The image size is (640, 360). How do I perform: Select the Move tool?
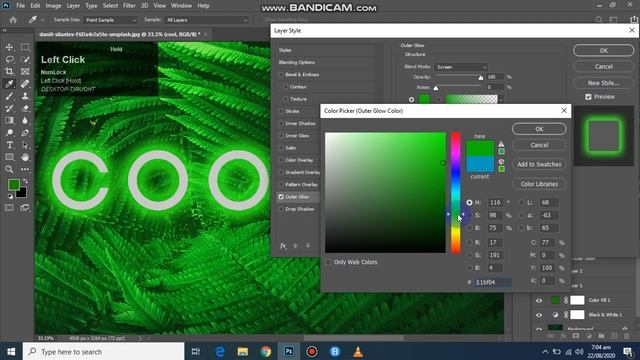pos(9,47)
